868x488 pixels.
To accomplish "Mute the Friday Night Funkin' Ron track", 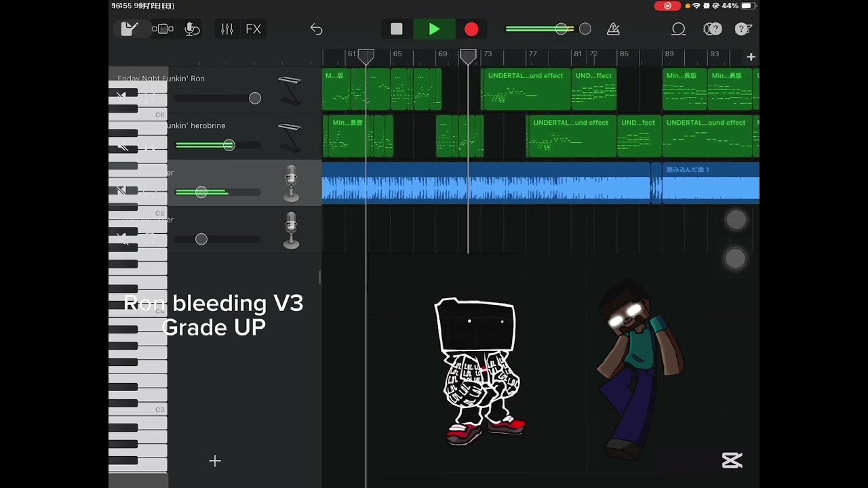I will (x=122, y=97).
